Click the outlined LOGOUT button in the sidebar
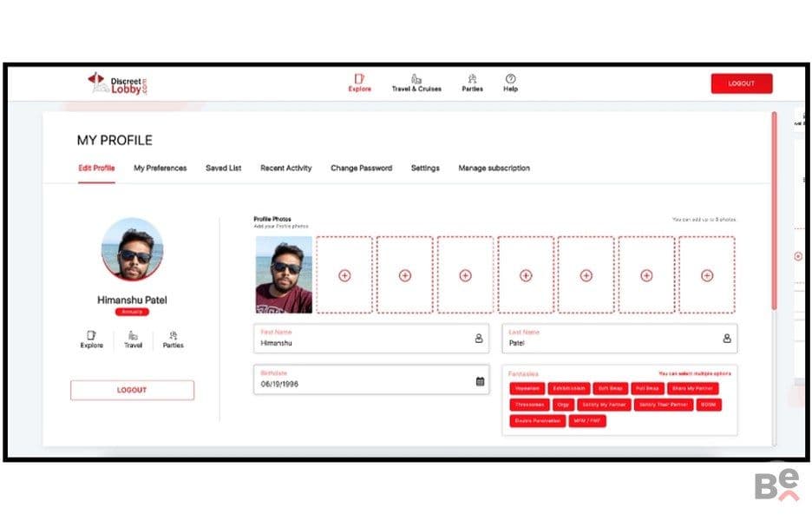 132,390
